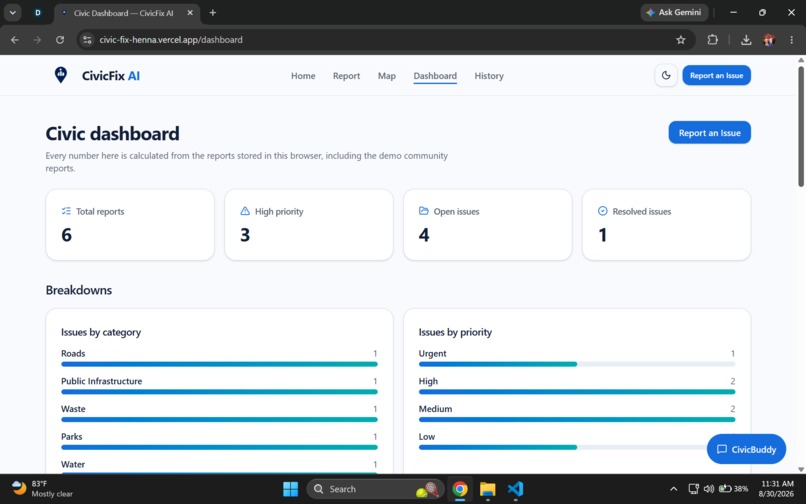Toggle dark mode with the moon icon
The image size is (806, 504).
666,76
